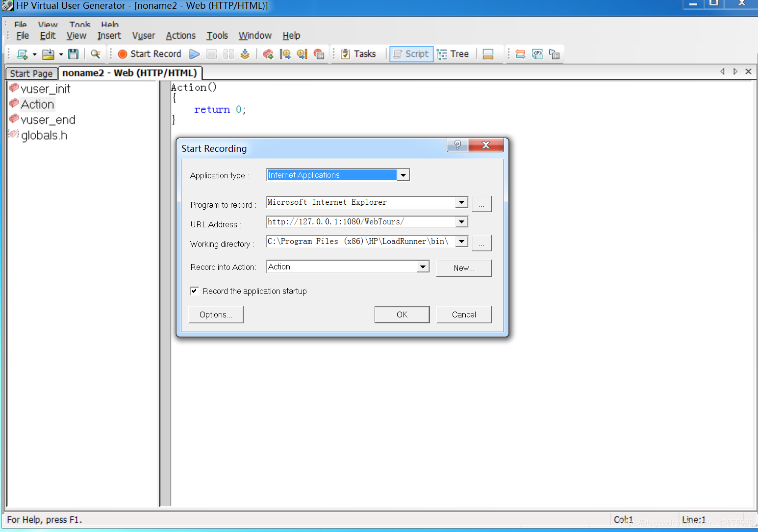Image resolution: width=758 pixels, height=532 pixels.
Task: Click the dialog help question mark button
Action: tap(457, 145)
